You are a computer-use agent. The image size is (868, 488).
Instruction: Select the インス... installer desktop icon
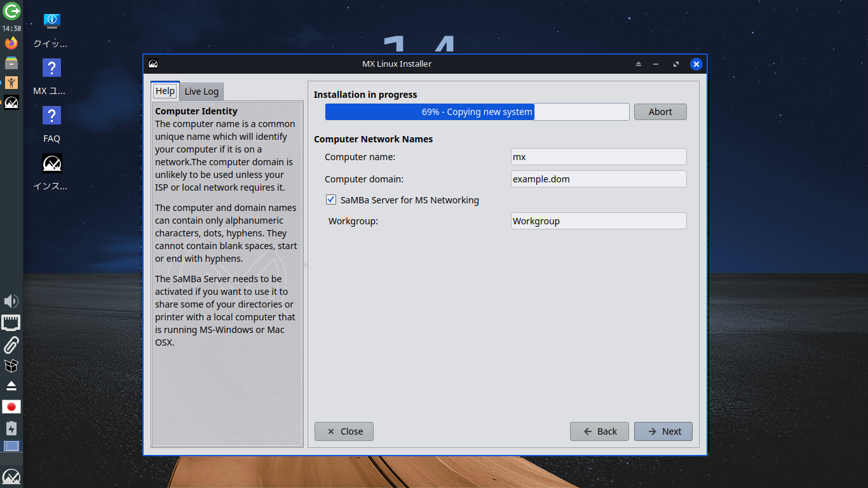pos(51,172)
